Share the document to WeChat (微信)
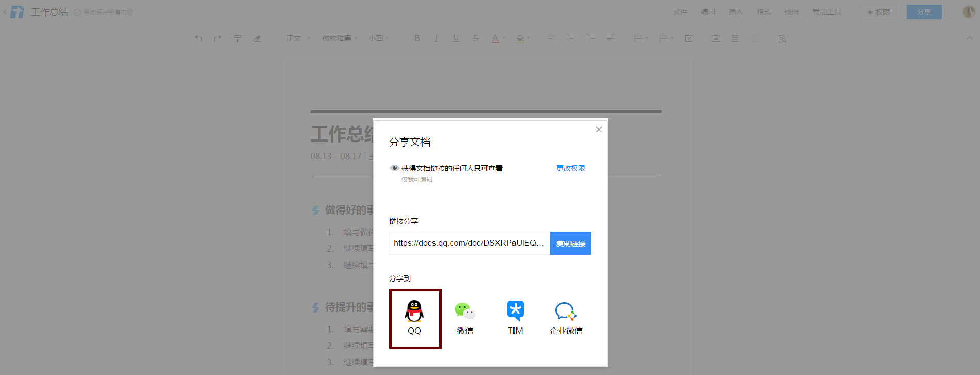This screenshot has height=375, width=980. click(x=465, y=318)
